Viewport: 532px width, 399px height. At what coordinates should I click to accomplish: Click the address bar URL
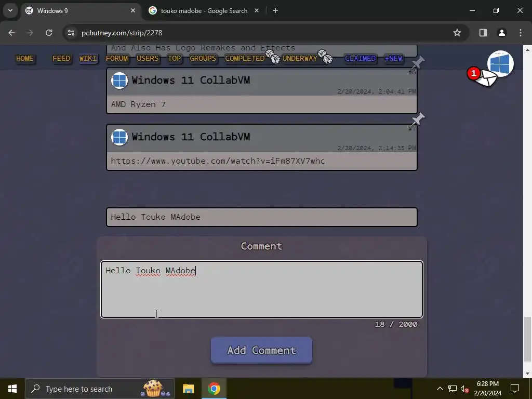pyautogui.click(x=122, y=33)
